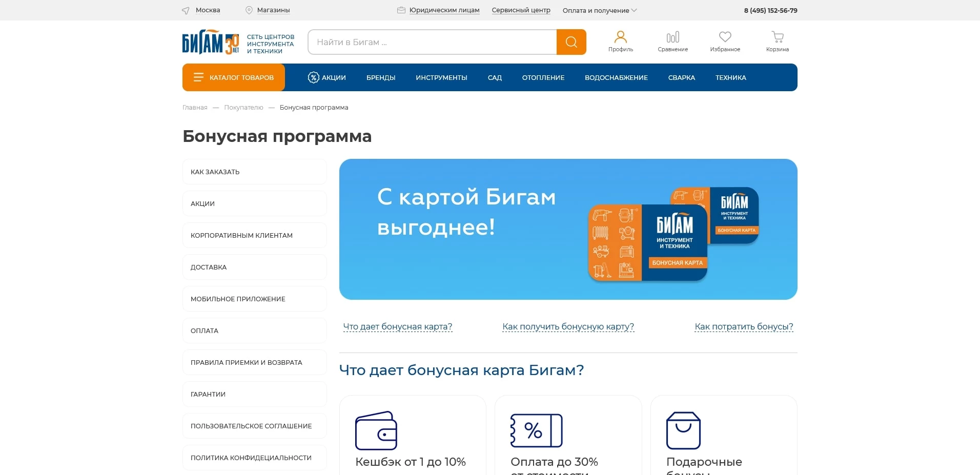Select ИНСТРУМЕНТЫ in the navigation bar
Image resolution: width=980 pixels, height=475 pixels.
pos(441,77)
